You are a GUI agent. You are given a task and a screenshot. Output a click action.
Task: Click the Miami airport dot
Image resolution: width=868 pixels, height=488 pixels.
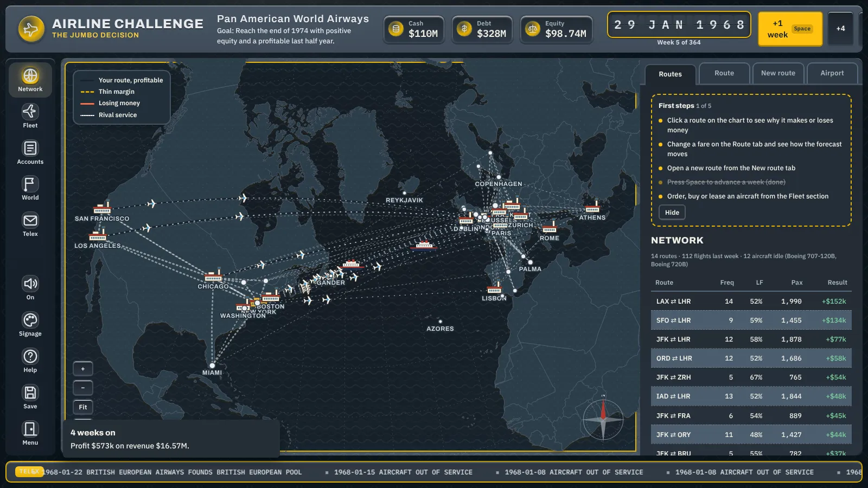click(x=212, y=365)
